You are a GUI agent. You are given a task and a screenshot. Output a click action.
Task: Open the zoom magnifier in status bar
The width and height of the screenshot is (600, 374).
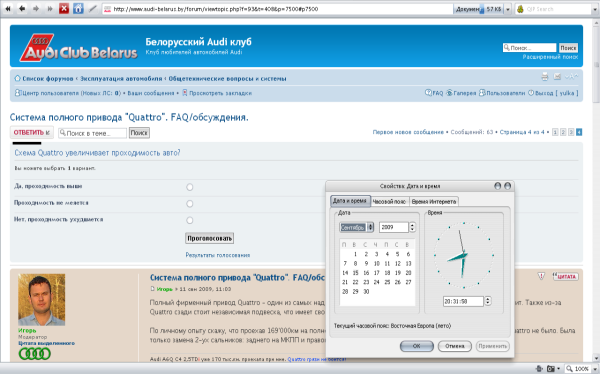[x=570, y=369]
